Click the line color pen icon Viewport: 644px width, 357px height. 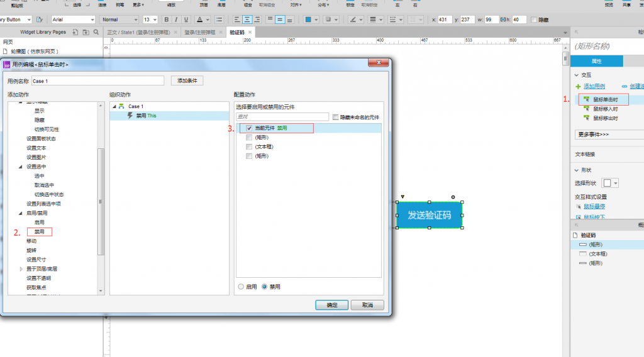[x=353, y=19]
